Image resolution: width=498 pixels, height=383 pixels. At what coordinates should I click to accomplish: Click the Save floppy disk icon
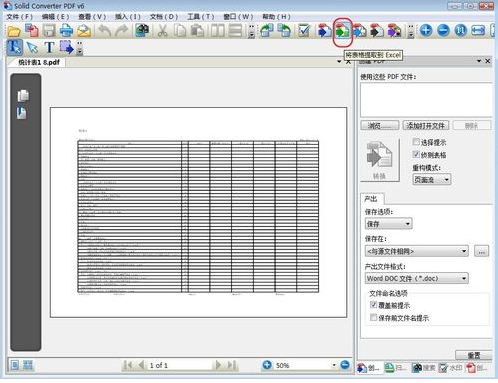[x=49, y=31]
